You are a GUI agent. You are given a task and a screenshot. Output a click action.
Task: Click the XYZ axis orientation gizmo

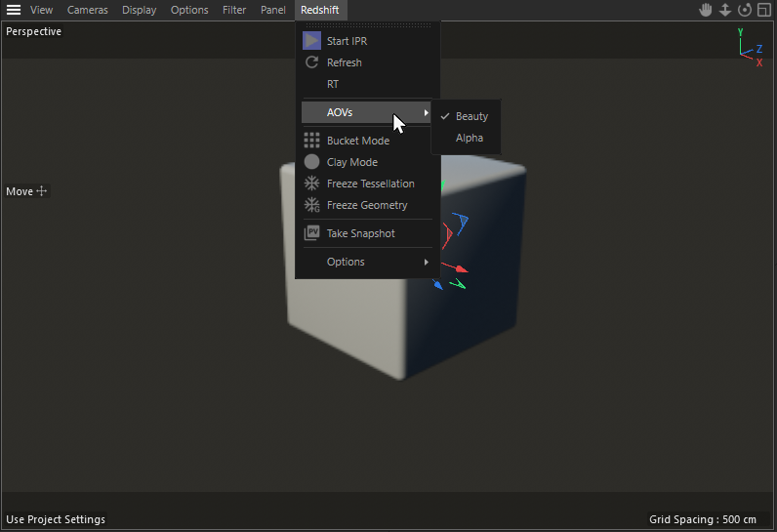[x=748, y=48]
